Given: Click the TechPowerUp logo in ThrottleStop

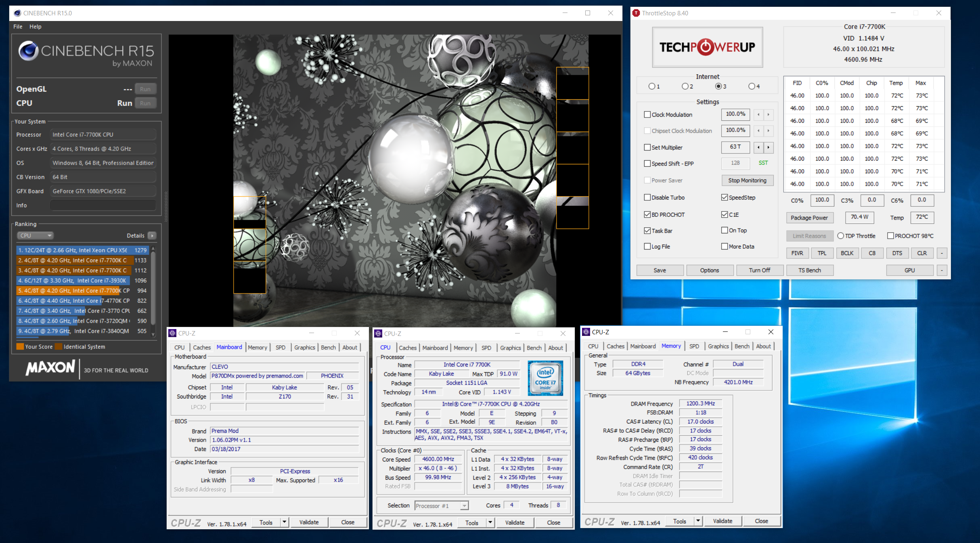Looking at the screenshot, I should point(707,47).
